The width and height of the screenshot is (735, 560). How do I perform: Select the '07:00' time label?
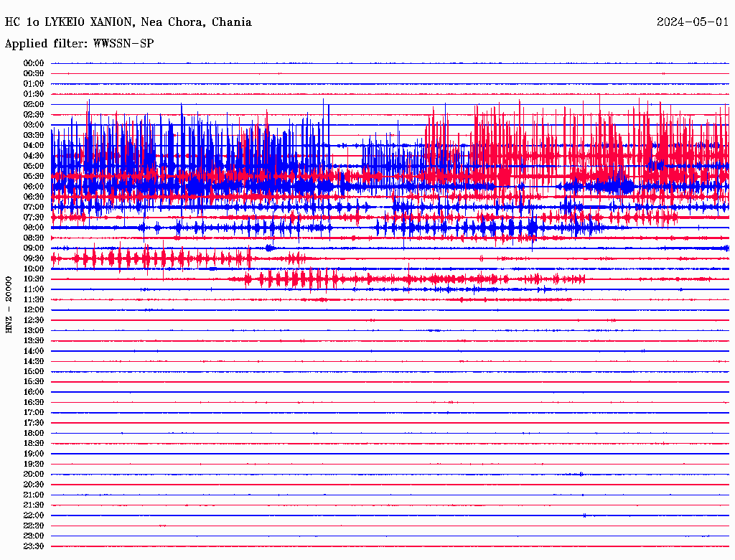coord(34,207)
